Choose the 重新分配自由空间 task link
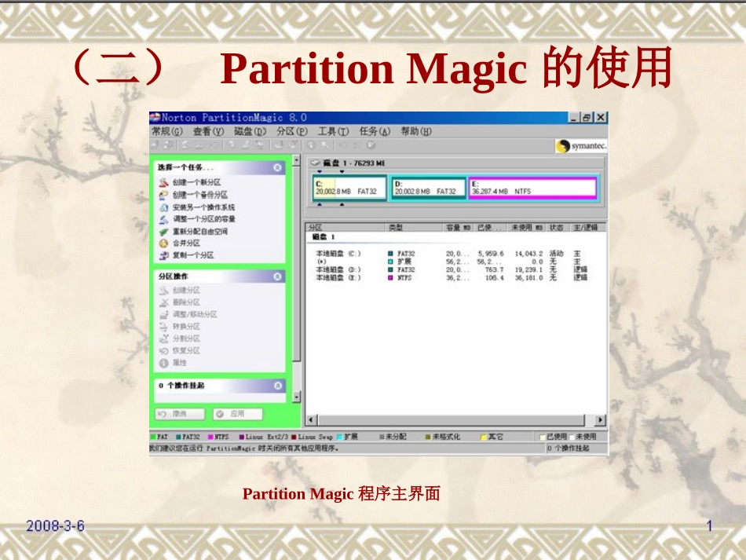The image size is (746, 560). coord(199,231)
